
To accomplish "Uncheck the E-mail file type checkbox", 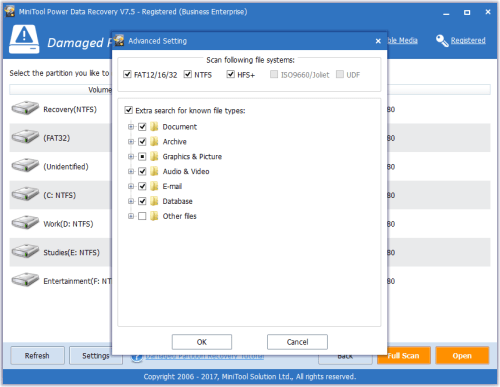I will 142,186.
